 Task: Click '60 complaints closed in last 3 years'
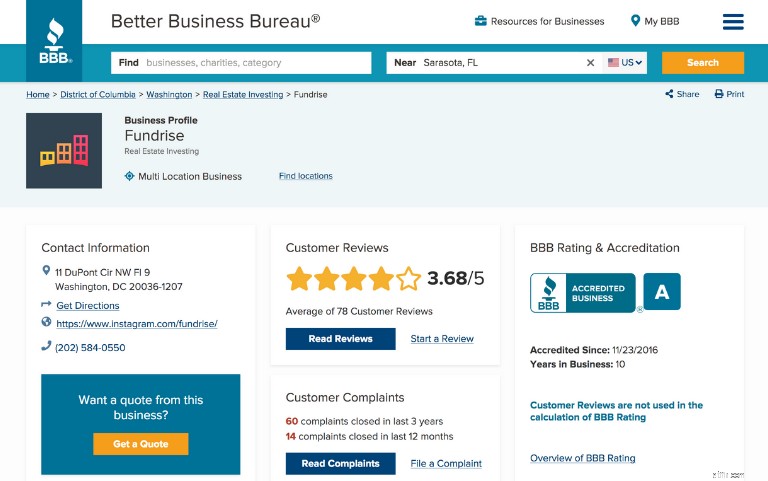click(x=364, y=421)
